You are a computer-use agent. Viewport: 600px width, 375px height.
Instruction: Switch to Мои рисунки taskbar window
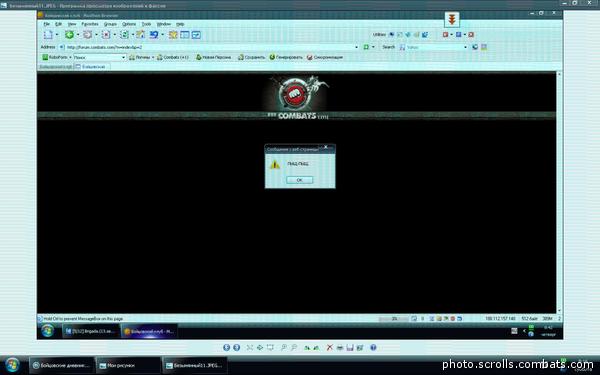tap(128, 365)
